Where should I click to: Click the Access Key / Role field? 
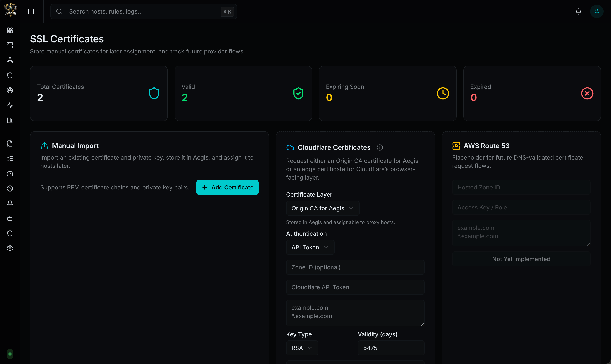[521, 208]
